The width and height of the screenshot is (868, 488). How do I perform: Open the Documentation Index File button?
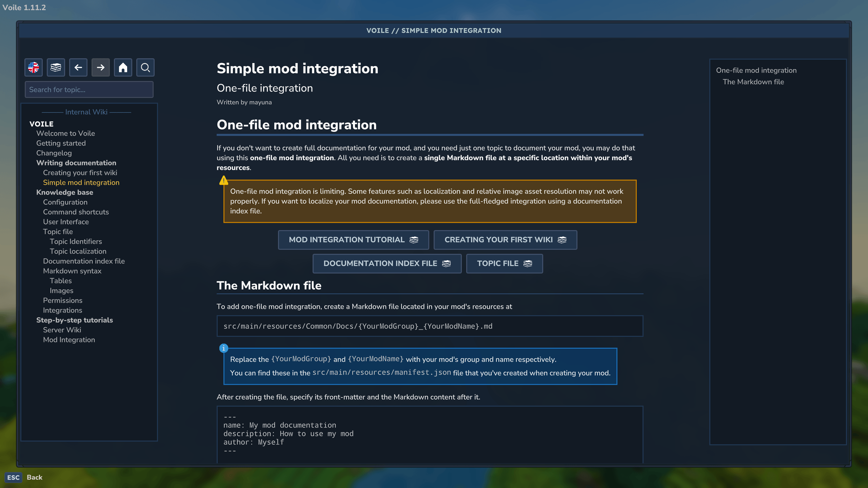(x=387, y=264)
